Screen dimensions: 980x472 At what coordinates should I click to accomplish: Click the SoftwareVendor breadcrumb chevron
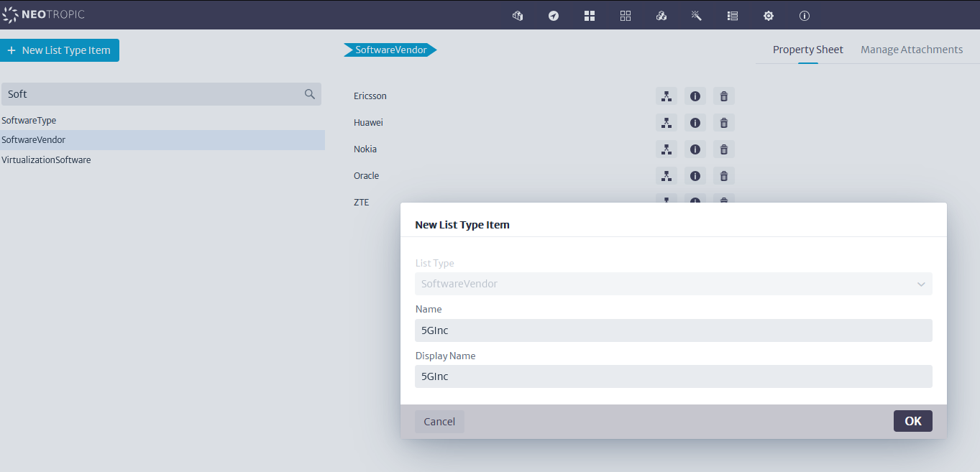click(x=432, y=50)
